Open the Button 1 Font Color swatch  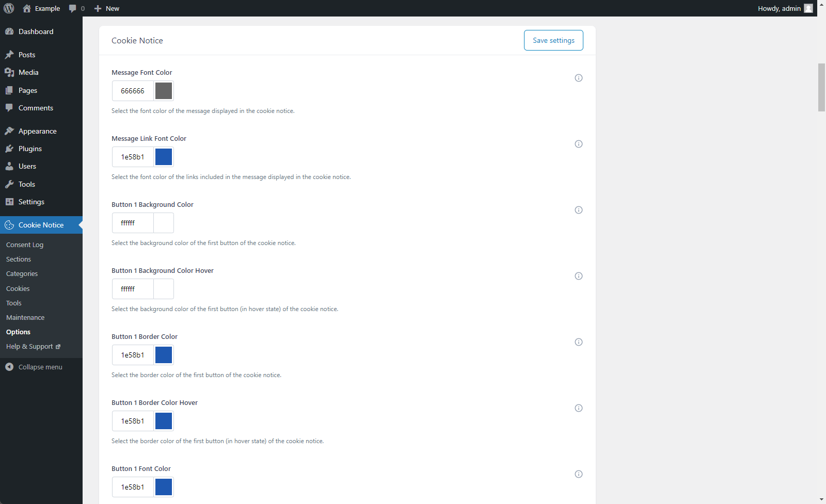pyautogui.click(x=164, y=487)
